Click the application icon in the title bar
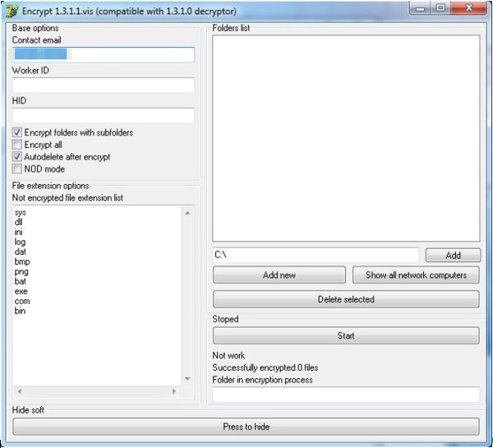 (x=12, y=11)
